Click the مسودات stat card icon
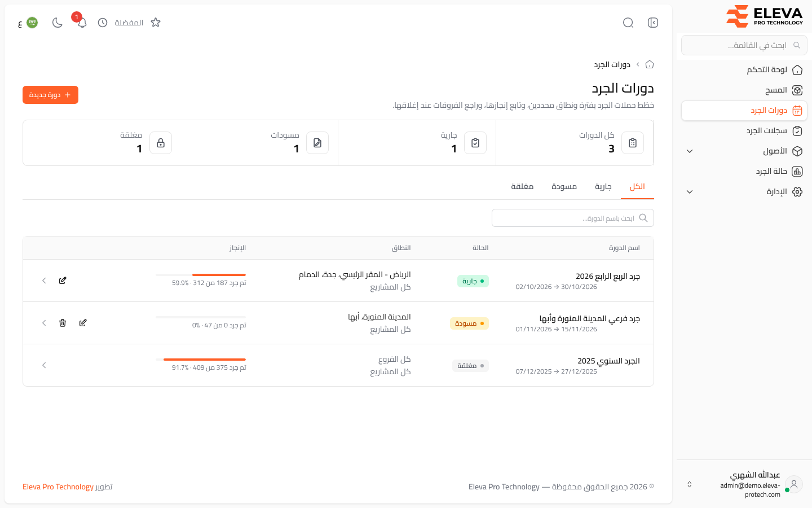The width and height of the screenshot is (812, 508). coord(317,143)
